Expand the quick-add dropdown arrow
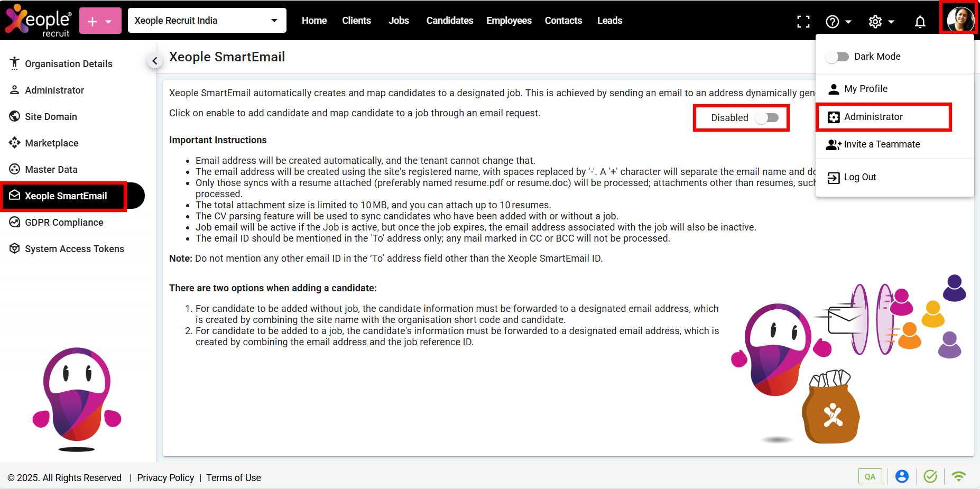The image size is (980, 489). [109, 22]
